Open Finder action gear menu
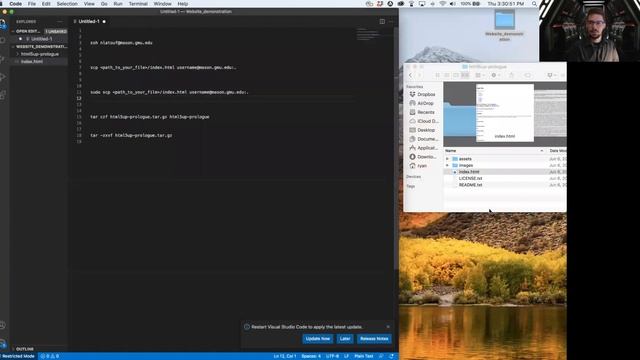Screen dimensions: 640x360 coord(496,75)
